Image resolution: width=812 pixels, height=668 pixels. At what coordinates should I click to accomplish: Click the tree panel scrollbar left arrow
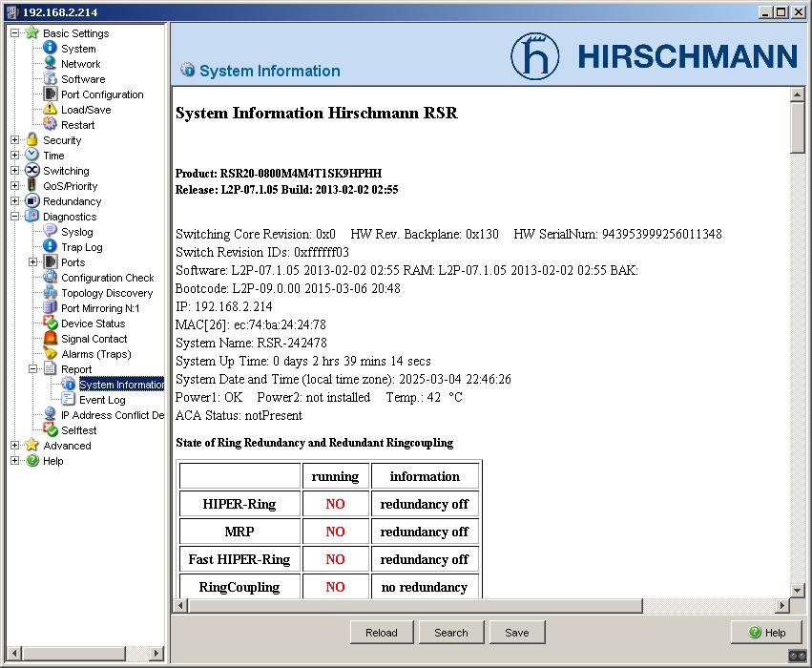tap(14, 653)
